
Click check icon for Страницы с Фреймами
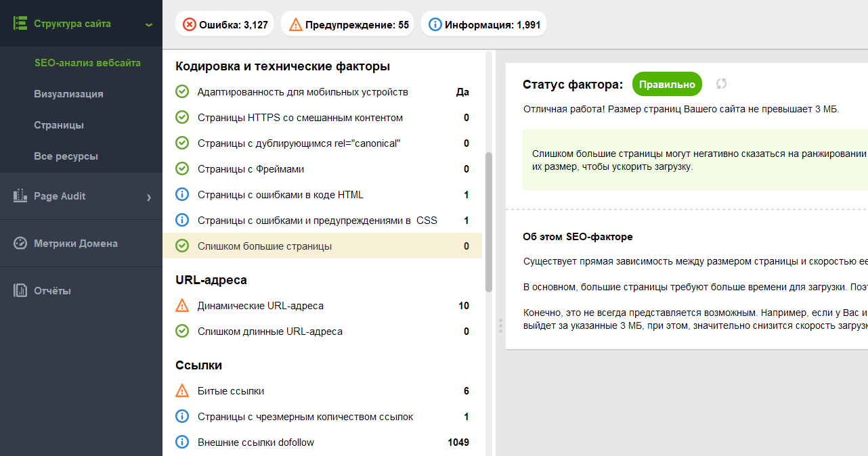[182, 168]
